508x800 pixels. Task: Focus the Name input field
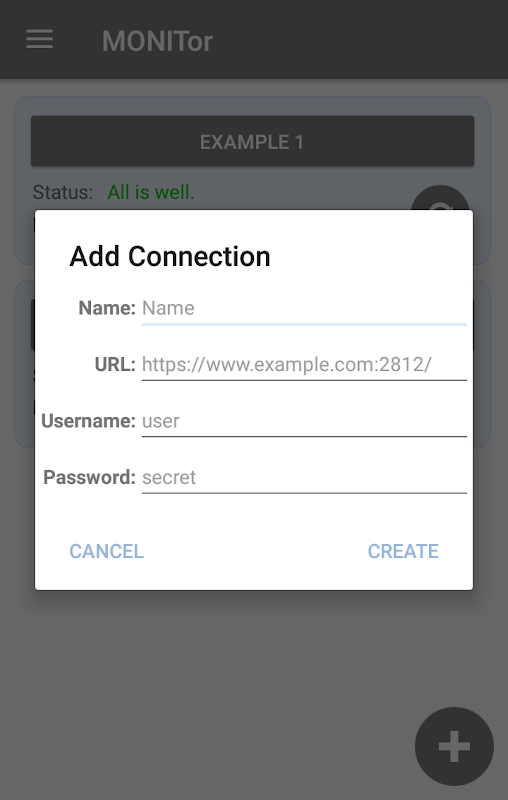click(x=304, y=309)
